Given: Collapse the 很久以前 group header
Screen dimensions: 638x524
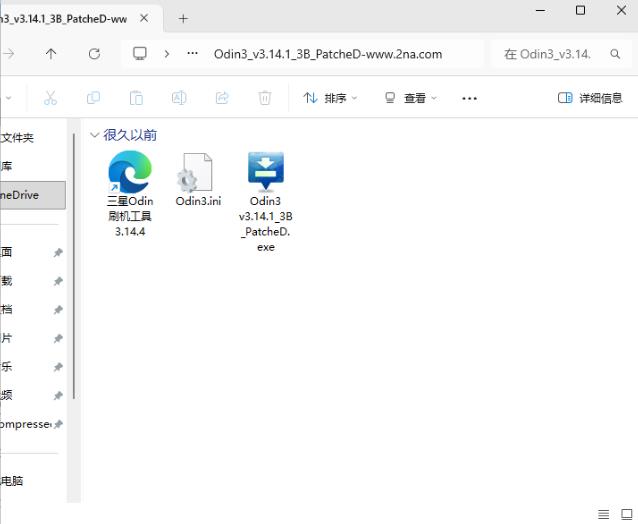Looking at the screenshot, I should click(94, 135).
